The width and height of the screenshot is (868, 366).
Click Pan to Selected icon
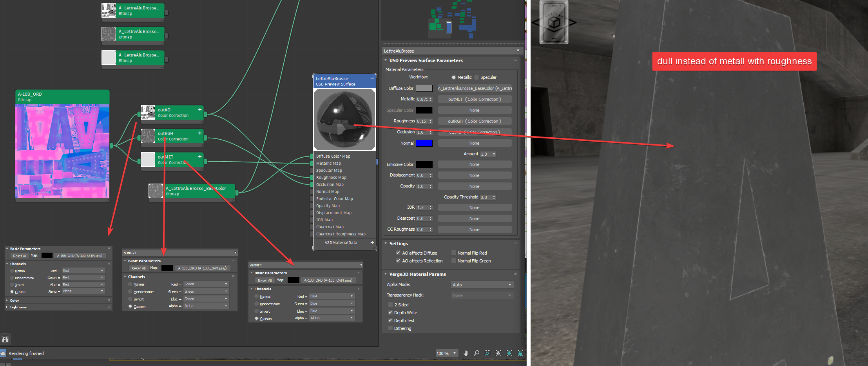point(520,353)
